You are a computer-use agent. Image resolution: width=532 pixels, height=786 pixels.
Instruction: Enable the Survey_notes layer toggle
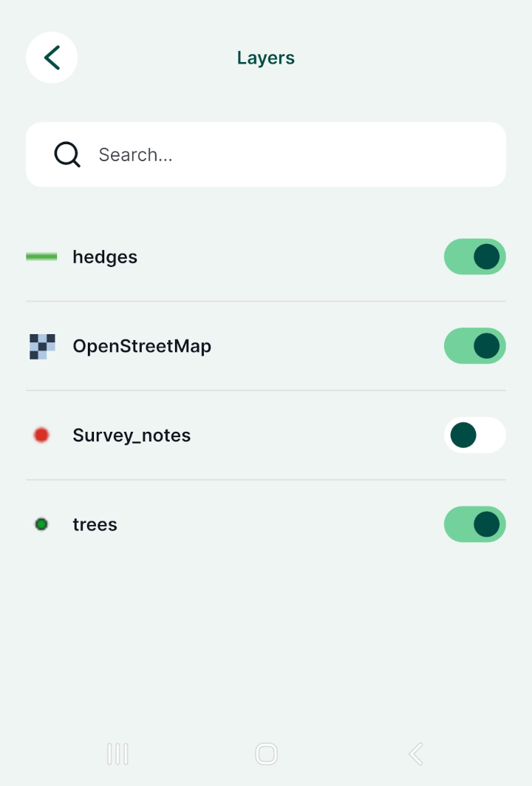(475, 435)
